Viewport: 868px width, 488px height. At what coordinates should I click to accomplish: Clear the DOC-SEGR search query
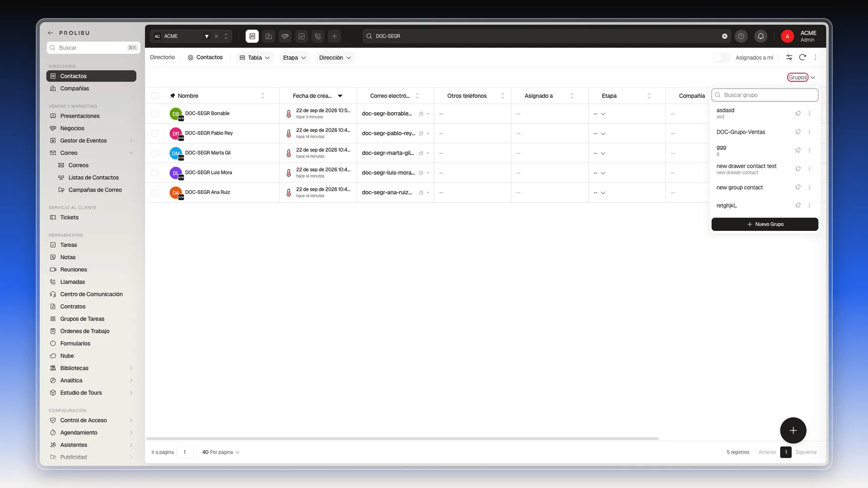point(725,36)
